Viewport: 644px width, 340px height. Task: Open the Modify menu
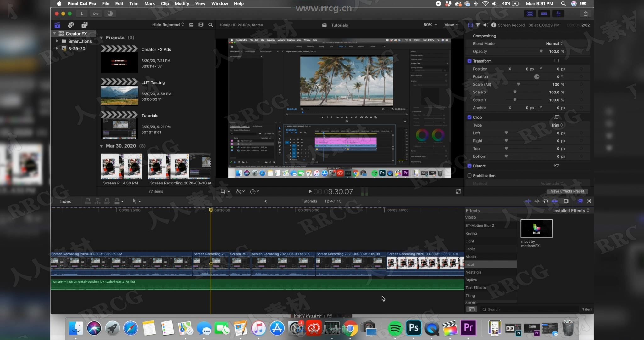[x=182, y=4]
